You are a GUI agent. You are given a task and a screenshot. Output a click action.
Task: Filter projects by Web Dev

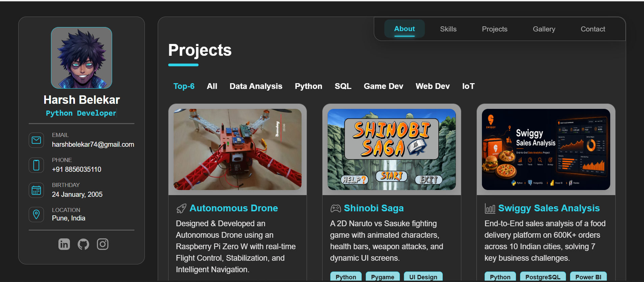[x=433, y=86]
